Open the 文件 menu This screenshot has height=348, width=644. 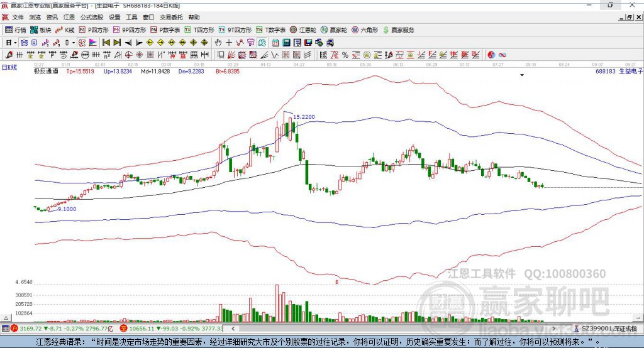[18, 17]
